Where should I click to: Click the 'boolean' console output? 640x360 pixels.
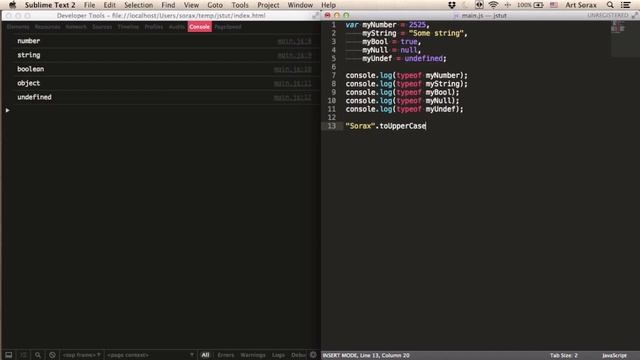tap(31, 69)
